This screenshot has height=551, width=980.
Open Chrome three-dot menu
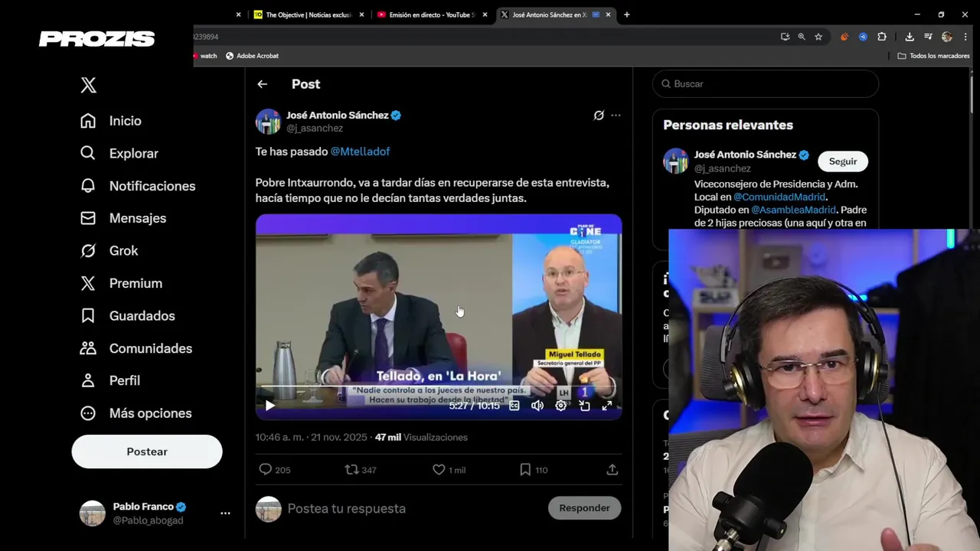[965, 37]
